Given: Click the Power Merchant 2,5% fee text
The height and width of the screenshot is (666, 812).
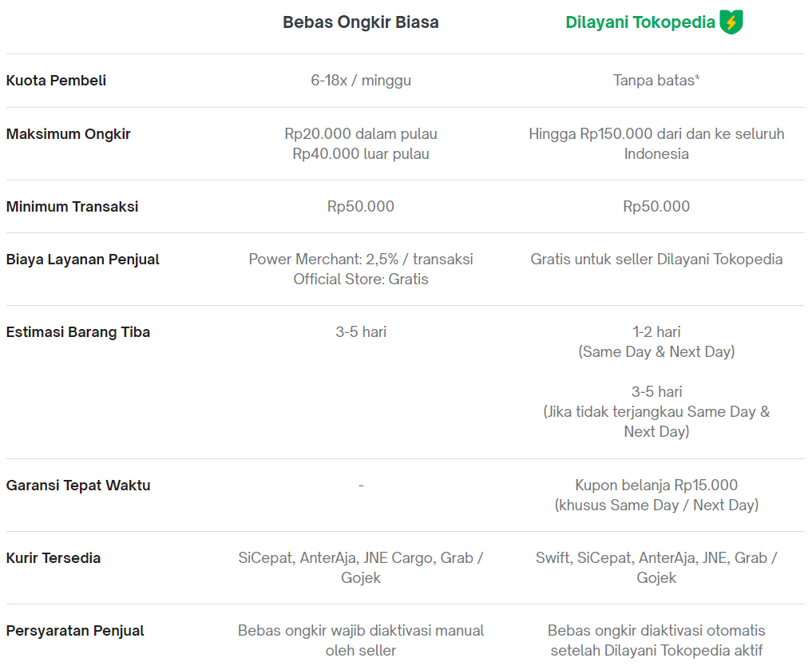Looking at the screenshot, I should point(361,259).
